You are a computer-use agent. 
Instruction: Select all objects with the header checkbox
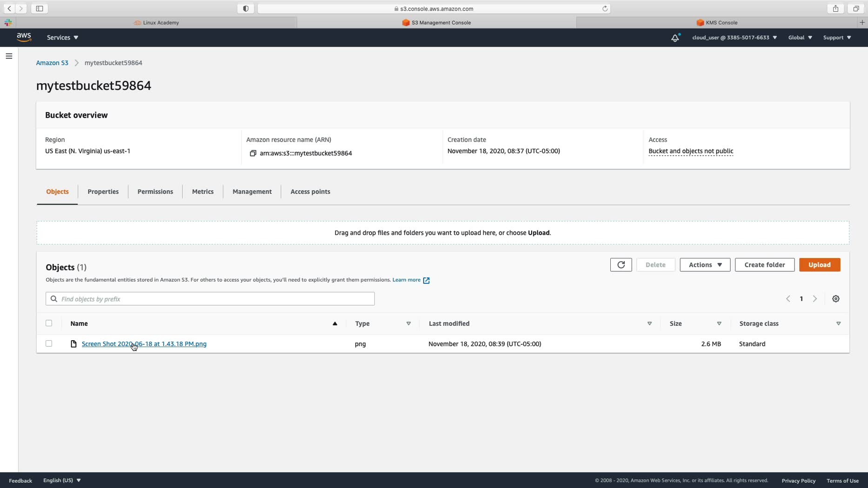49,323
